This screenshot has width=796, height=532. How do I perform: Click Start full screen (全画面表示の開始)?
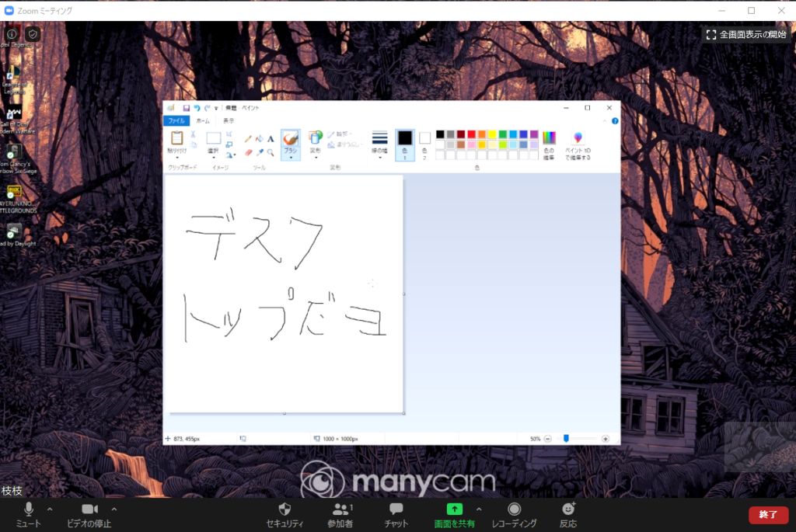(x=746, y=34)
